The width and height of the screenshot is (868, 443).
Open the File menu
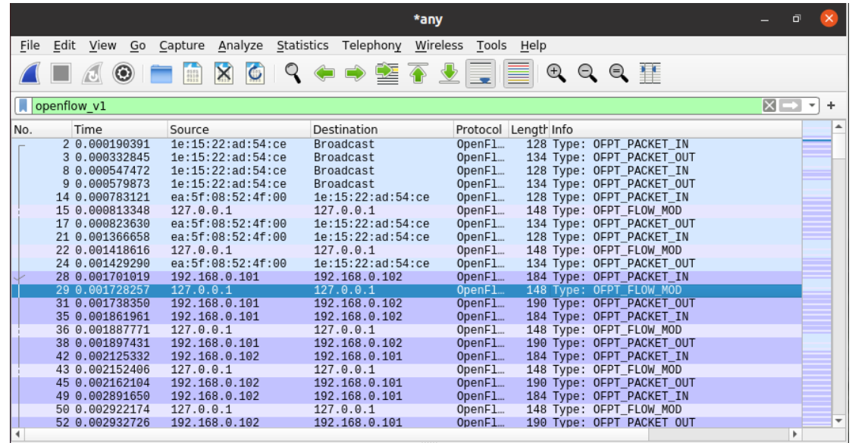30,45
